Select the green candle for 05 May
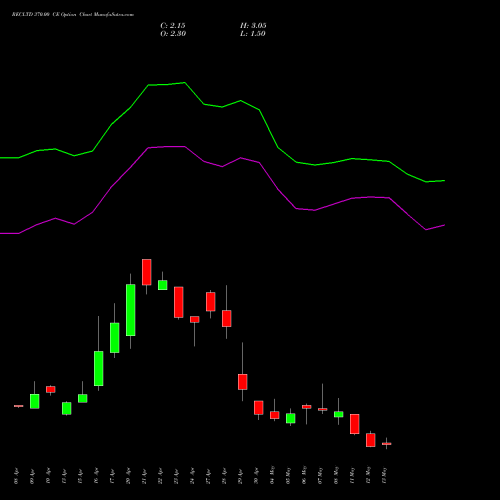This screenshot has height=500, width=500. pos(291,418)
